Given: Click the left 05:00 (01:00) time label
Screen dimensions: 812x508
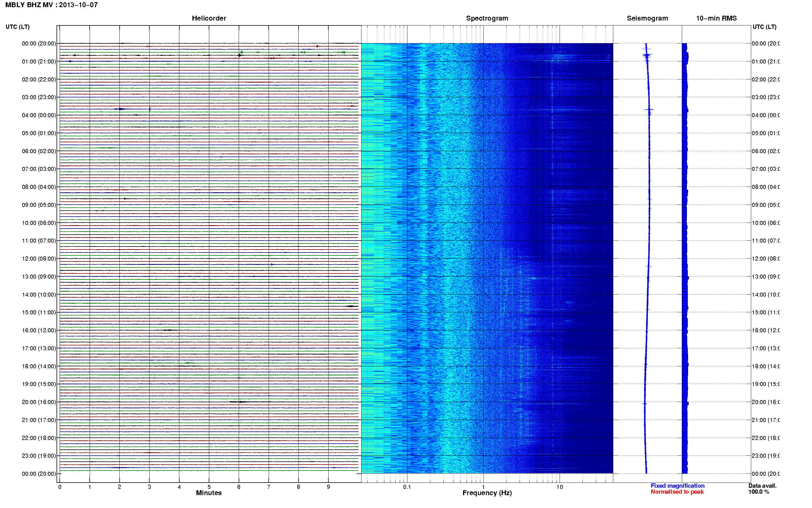Looking at the screenshot, I should pos(39,133).
